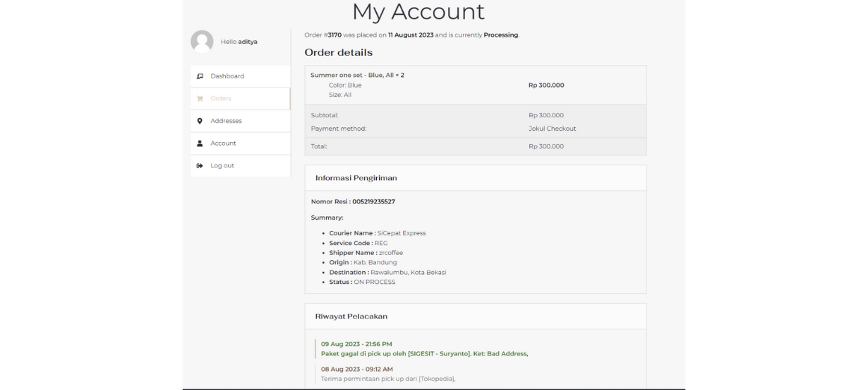
Task: Click the user avatar profile picture
Action: click(x=202, y=42)
